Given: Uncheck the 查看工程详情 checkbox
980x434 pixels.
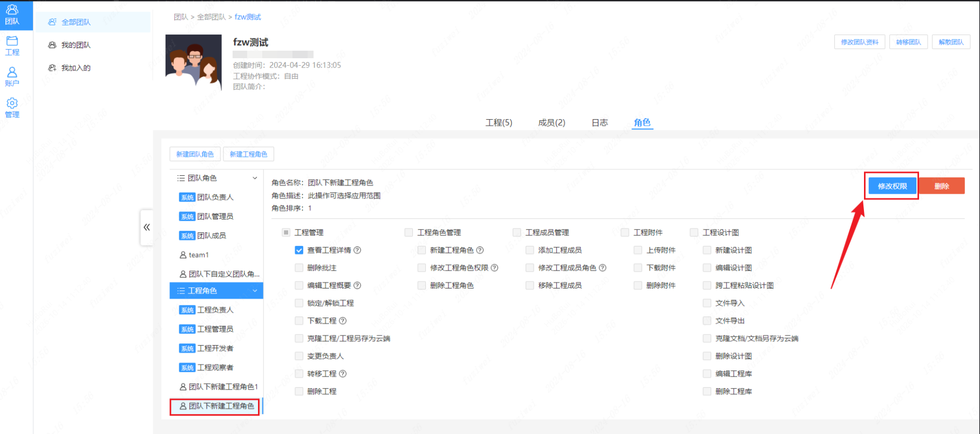Looking at the screenshot, I should [x=299, y=250].
